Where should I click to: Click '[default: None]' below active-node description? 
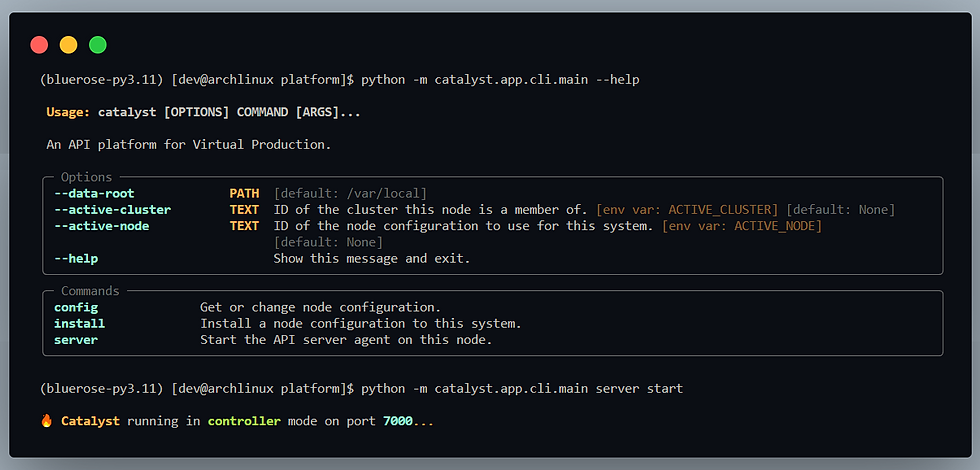coord(328,242)
